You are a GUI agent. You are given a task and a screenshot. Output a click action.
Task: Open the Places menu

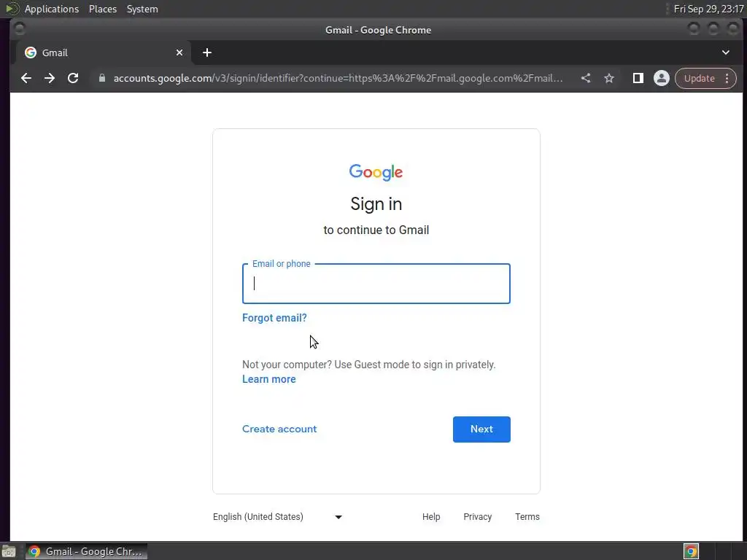(103, 9)
